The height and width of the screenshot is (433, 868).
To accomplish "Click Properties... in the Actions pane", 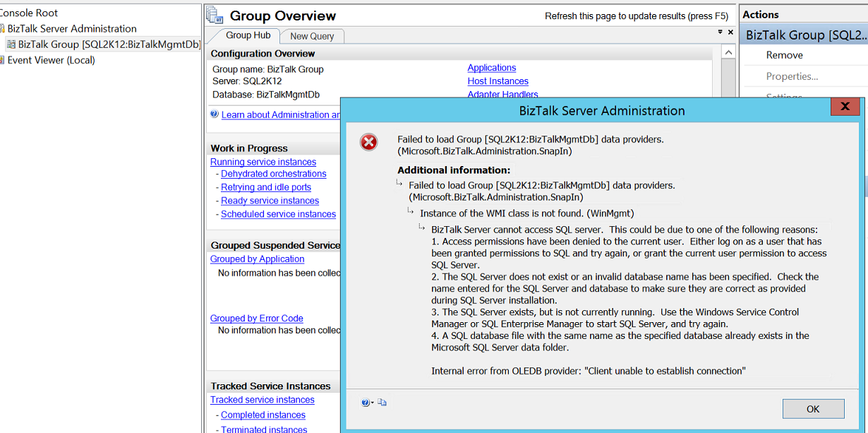I will (x=792, y=76).
